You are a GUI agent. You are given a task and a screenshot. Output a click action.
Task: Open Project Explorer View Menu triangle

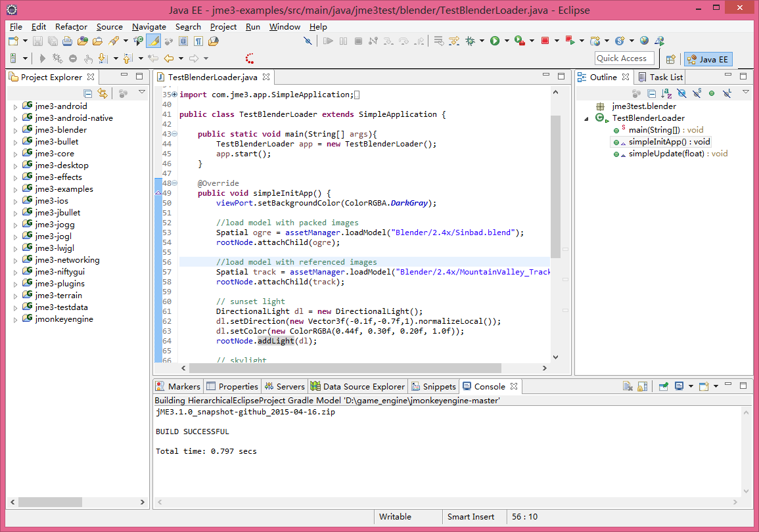(142, 92)
